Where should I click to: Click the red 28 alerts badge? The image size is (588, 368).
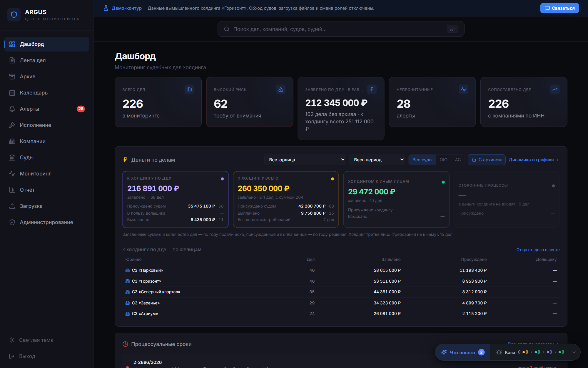(x=81, y=109)
